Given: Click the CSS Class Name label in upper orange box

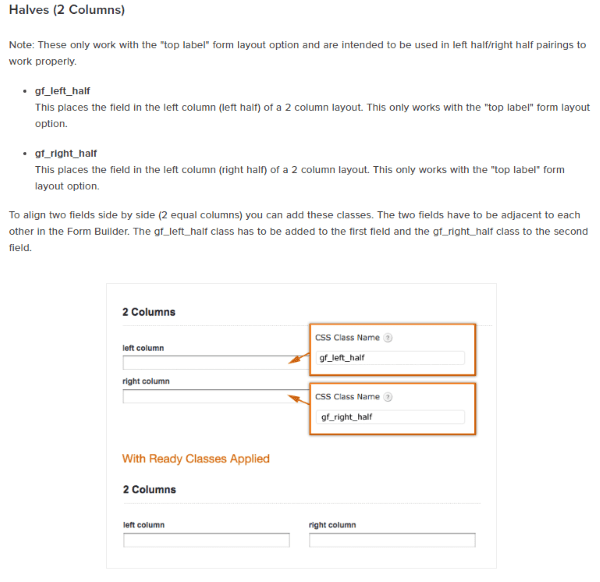Looking at the screenshot, I should click(348, 338).
